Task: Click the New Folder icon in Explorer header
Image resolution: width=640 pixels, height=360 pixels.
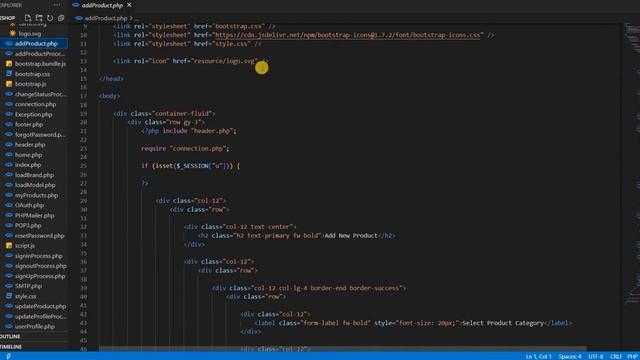Action: click(x=39, y=18)
